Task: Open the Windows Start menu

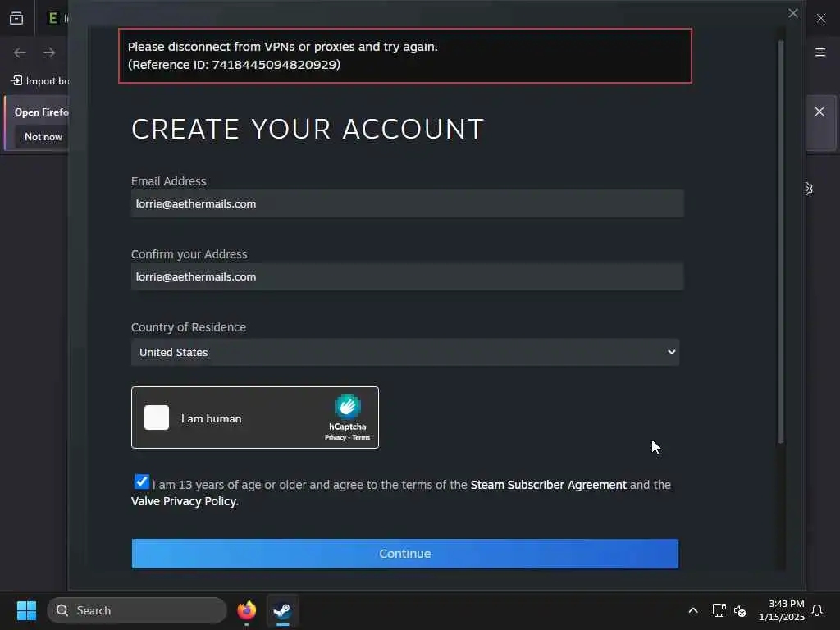Action: coord(26,610)
